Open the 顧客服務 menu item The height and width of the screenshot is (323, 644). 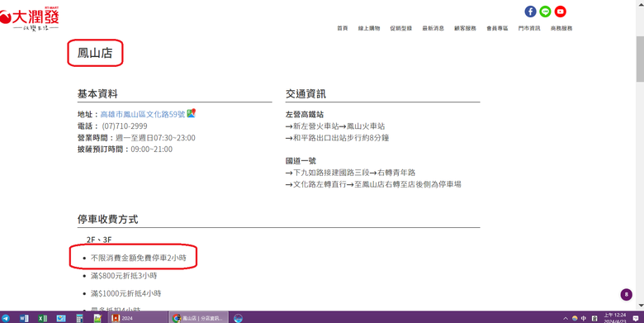click(465, 28)
